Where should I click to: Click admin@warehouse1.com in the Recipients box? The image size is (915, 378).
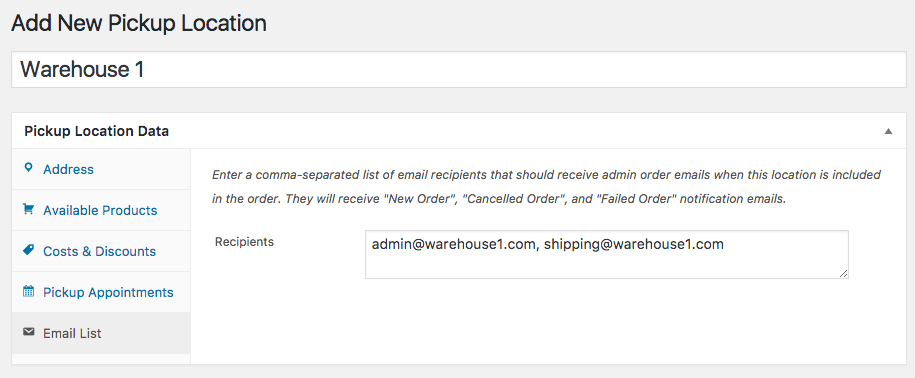453,244
